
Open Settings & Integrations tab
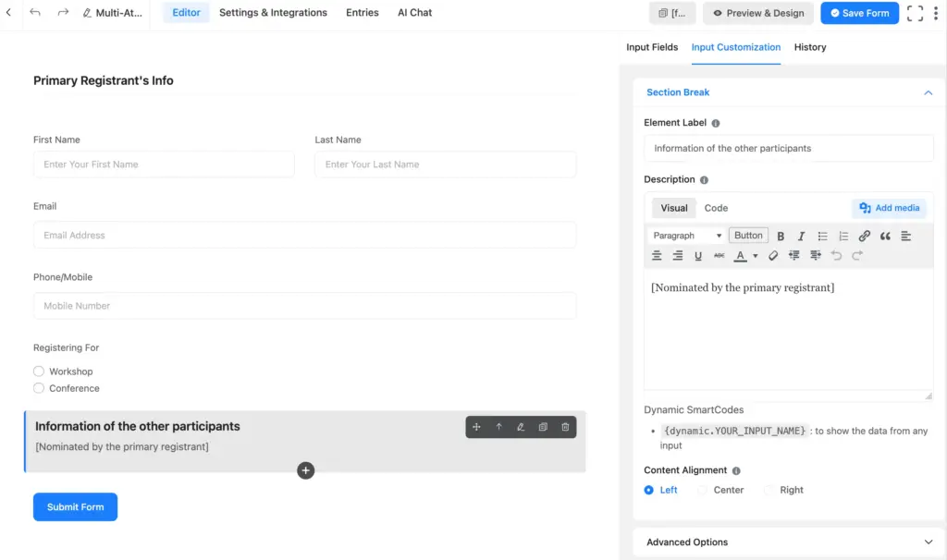point(273,12)
